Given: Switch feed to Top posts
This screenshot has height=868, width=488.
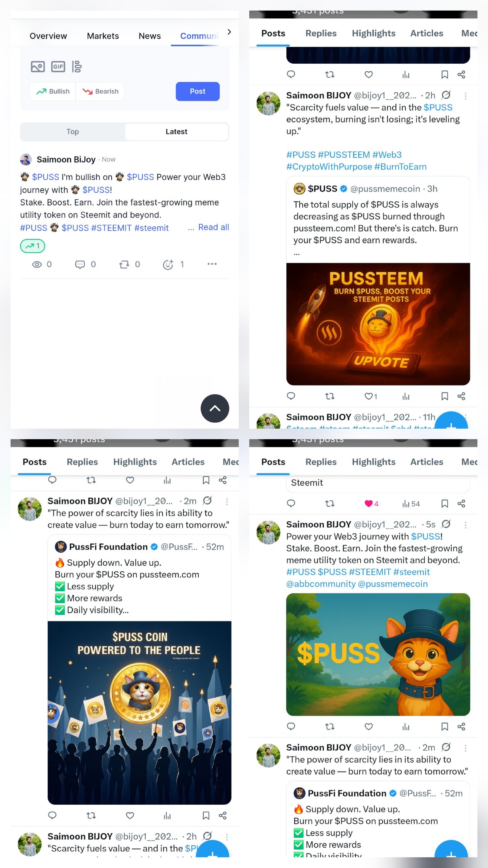Looking at the screenshot, I should point(73,132).
